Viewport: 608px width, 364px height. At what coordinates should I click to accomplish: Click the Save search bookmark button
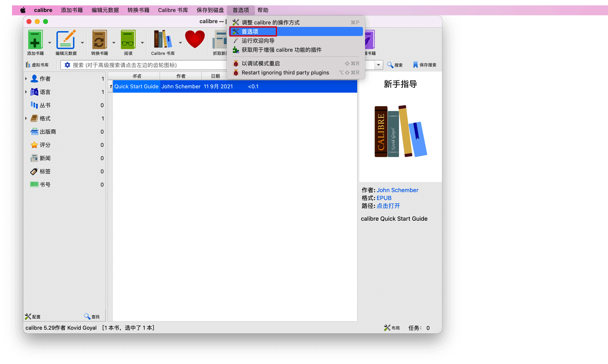[x=425, y=65]
